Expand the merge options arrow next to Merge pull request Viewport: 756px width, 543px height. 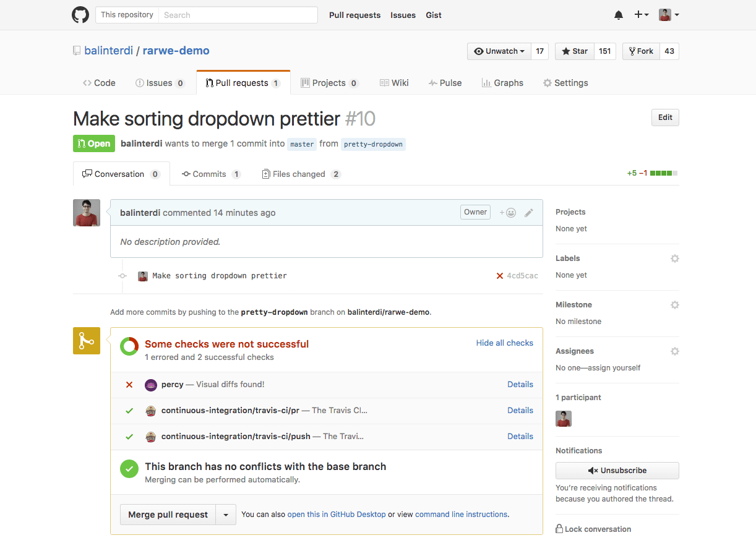(226, 514)
